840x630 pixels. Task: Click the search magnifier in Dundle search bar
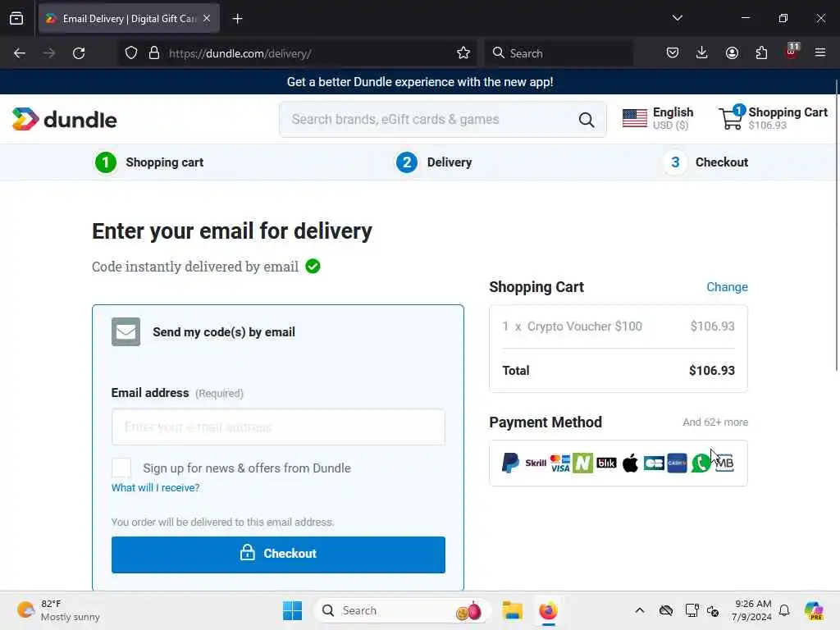[x=587, y=120]
